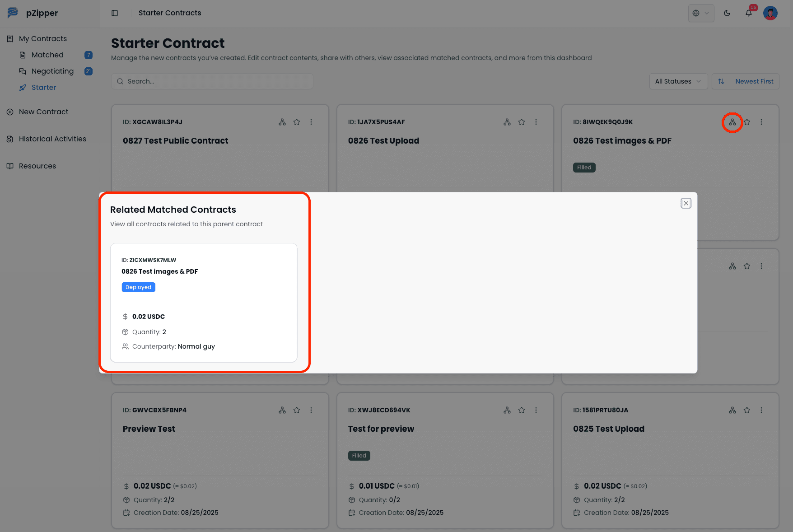Go to Negotiating contracts section
Image resolution: width=793 pixels, height=532 pixels.
pyautogui.click(x=53, y=71)
